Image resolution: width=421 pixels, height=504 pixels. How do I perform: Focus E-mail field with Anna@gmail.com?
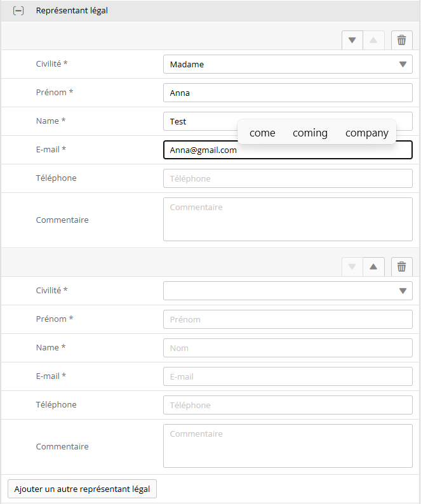(288, 150)
